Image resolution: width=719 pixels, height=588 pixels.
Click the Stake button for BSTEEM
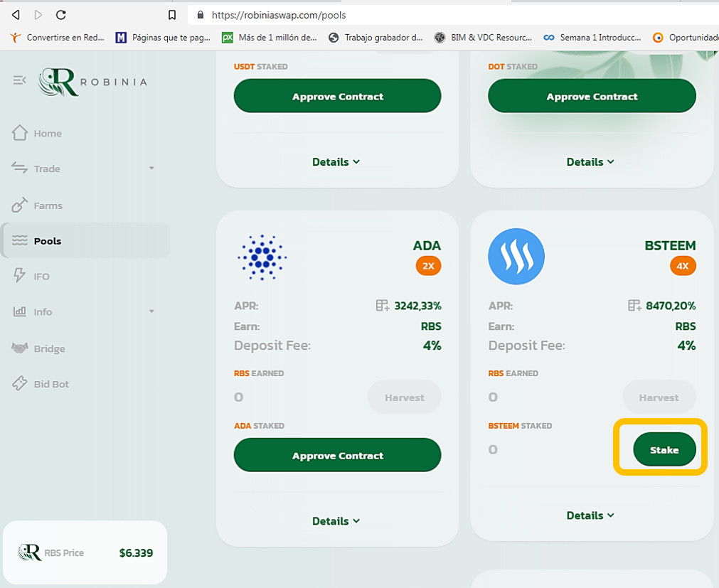pyautogui.click(x=664, y=449)
